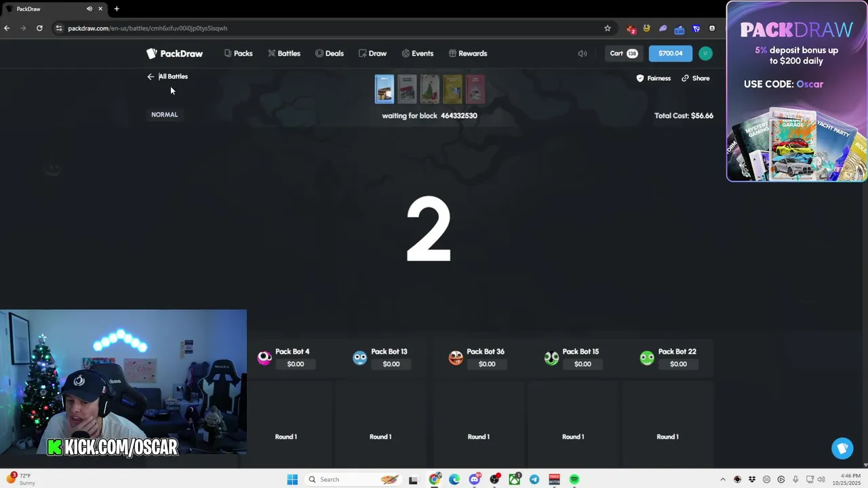Go back to All Battles
Screen dimensions: 868x488
point(167,77)
